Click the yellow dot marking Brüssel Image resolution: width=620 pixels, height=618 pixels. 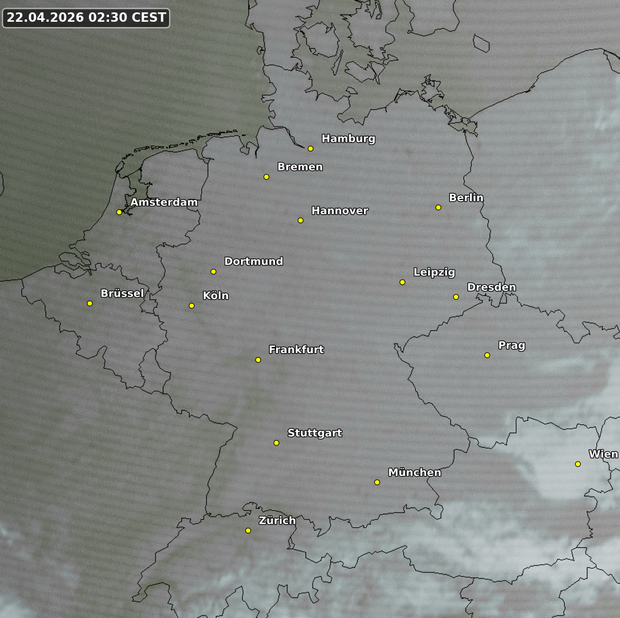[x=90, y=304]
